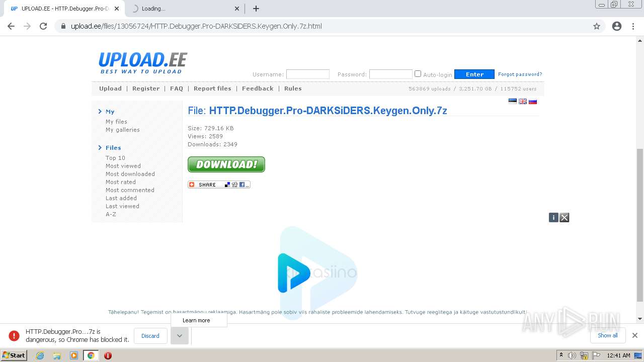
Task: Open the Most viewed link
Action: coord(123,166)
